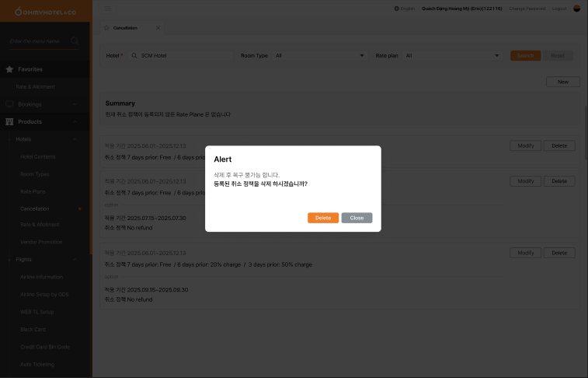Click the user avatar icon
The image size is (588, 378).
click(577, 9)
